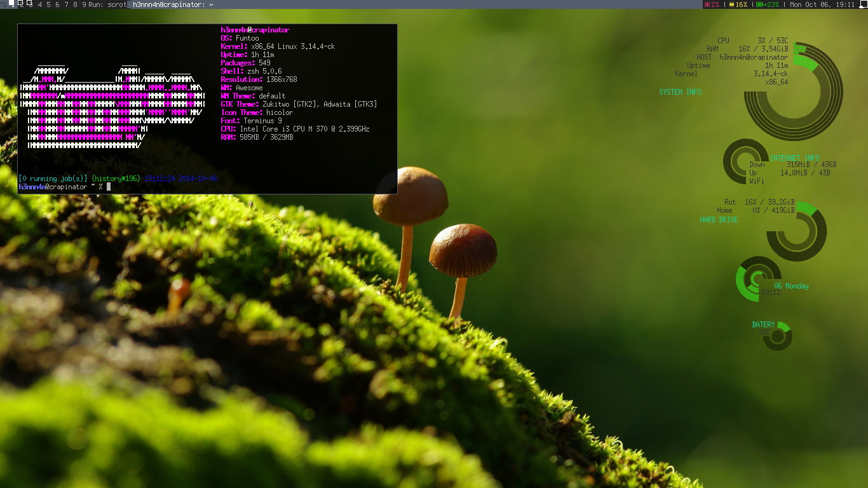Click the layout switcher icon at top-right corner

pyautogui.click(x=863, y=4)
